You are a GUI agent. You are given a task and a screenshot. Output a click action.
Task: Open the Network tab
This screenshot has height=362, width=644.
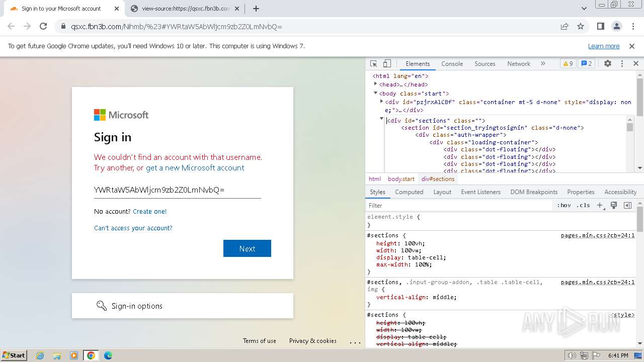pyautogui.click(x=519, y=64)
